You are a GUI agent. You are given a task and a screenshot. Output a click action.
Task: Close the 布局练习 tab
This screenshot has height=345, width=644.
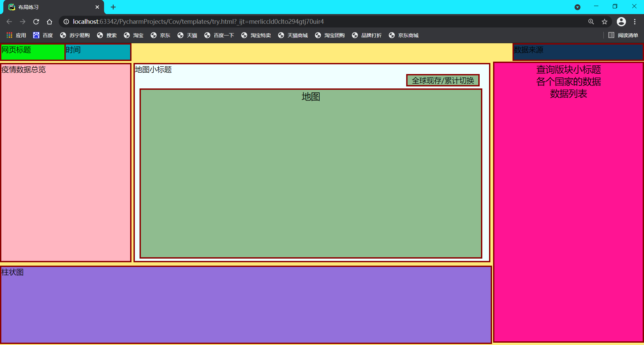tap(97, 7)
